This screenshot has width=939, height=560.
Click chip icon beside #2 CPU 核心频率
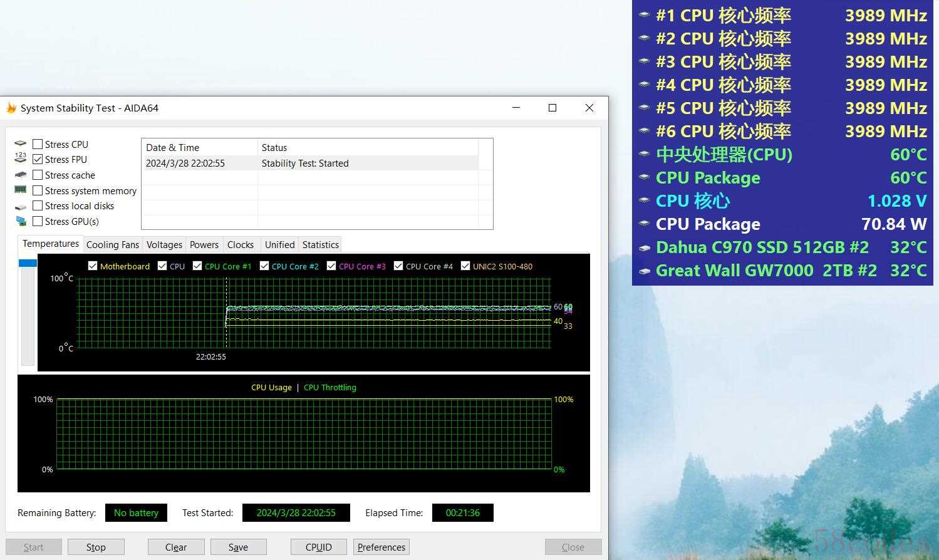[x=644, y=39]
